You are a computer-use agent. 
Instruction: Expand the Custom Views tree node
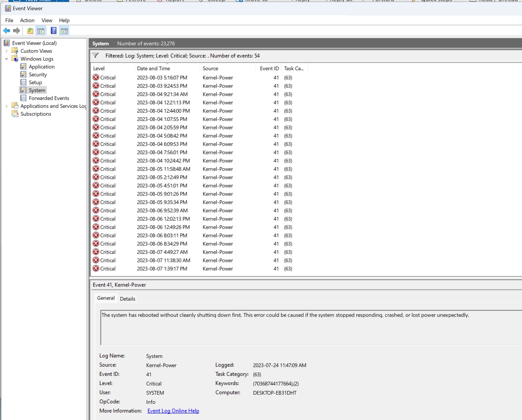pyautogui.click(x=6, y=51)
